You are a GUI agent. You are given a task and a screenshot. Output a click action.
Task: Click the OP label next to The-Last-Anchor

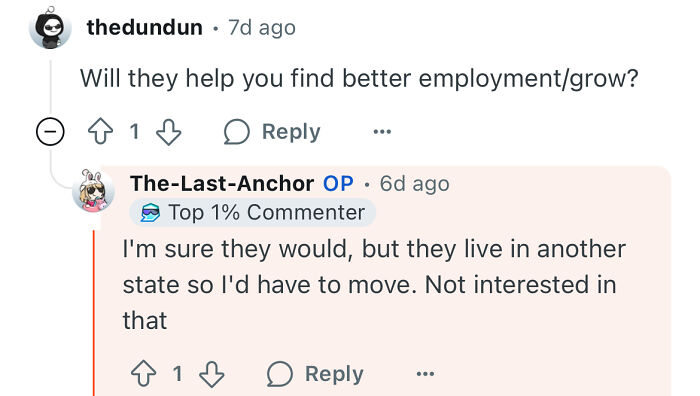pos(338,183)
